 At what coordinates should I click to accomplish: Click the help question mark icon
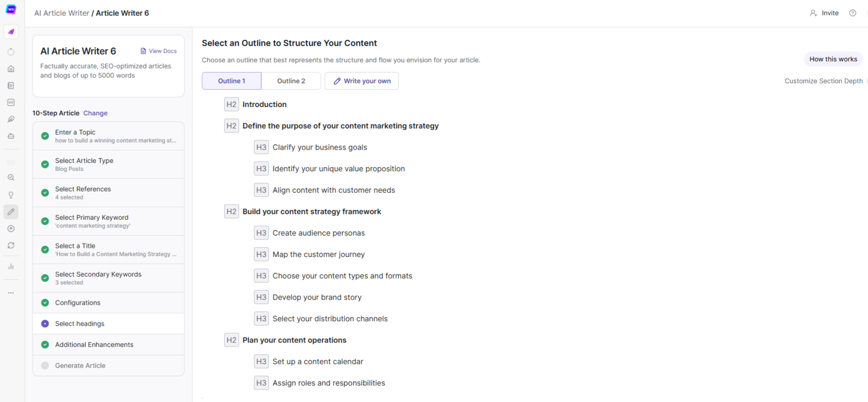[x=853, y=13]
